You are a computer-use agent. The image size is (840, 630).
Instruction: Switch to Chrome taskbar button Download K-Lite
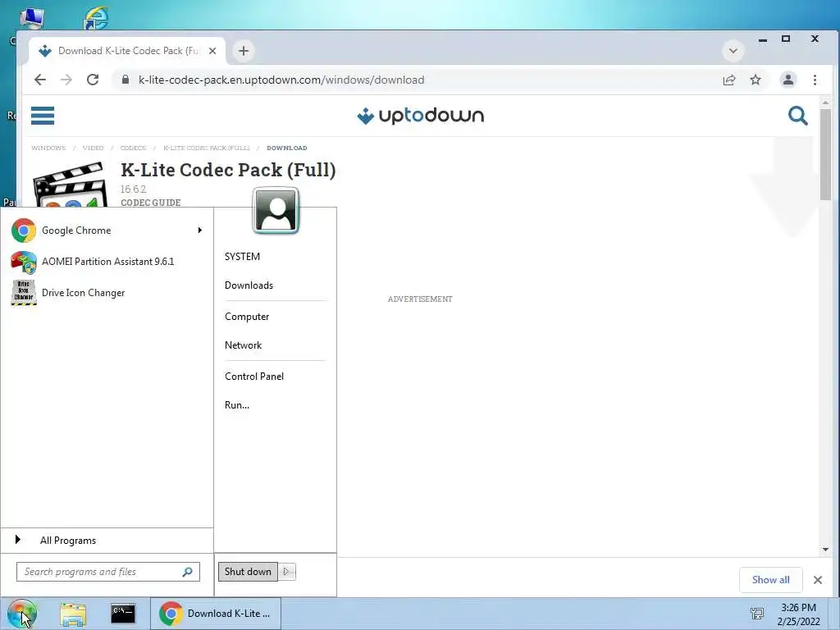pos(216,614)
